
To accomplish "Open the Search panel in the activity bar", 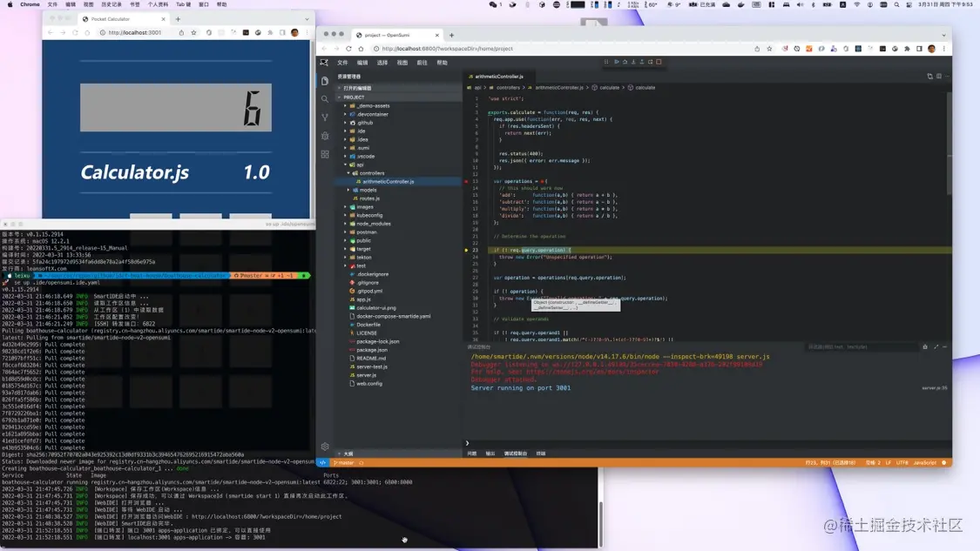I will coord(325,99).
